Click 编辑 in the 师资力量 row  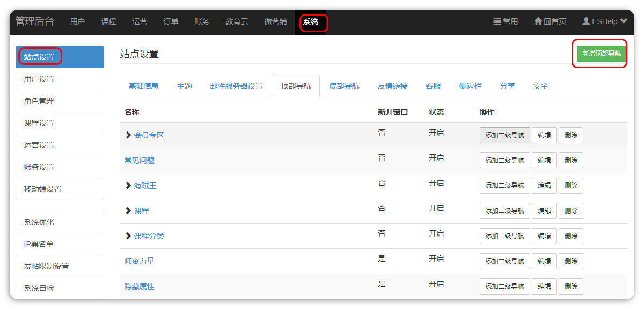pyautogui.click(x=544, y=261)
